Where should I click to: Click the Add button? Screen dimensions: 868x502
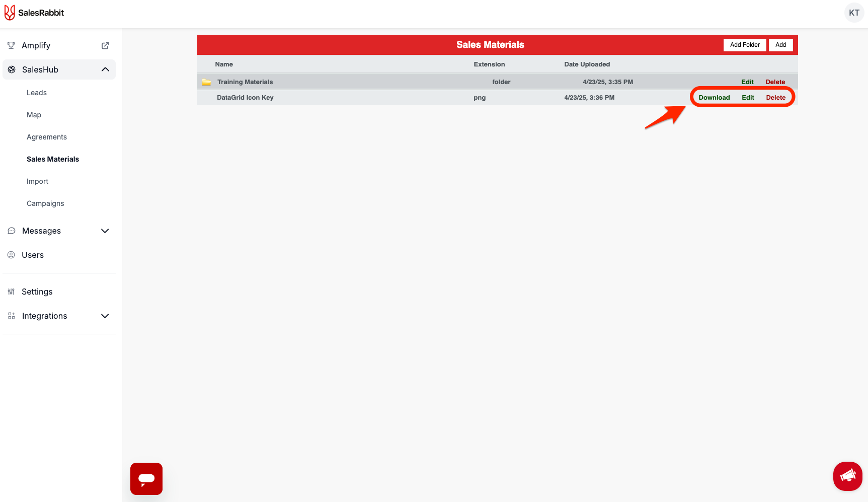[x=780, y=45]
